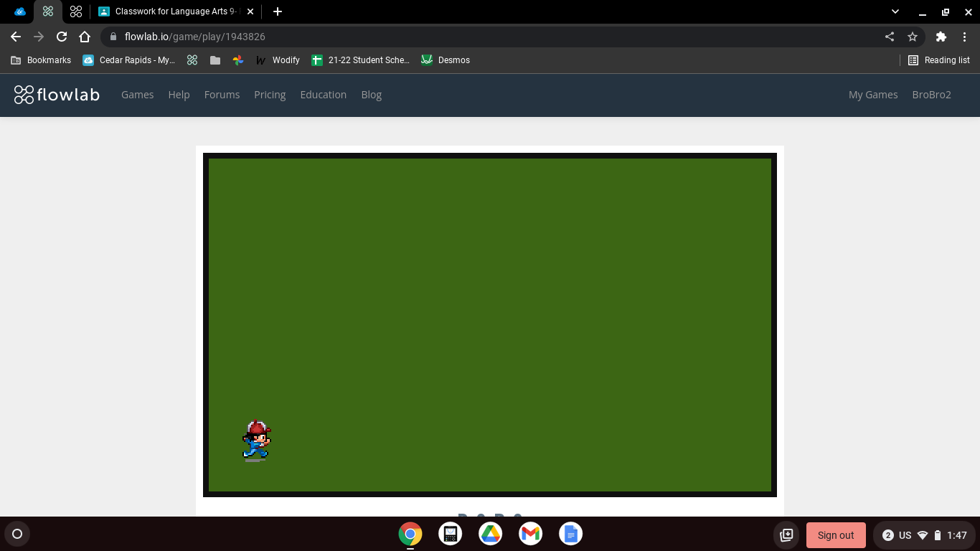The width and height of the screenshot is (980, 551).
Task: Switch to the pinned cloud icon tab
Action: (20, 11)
